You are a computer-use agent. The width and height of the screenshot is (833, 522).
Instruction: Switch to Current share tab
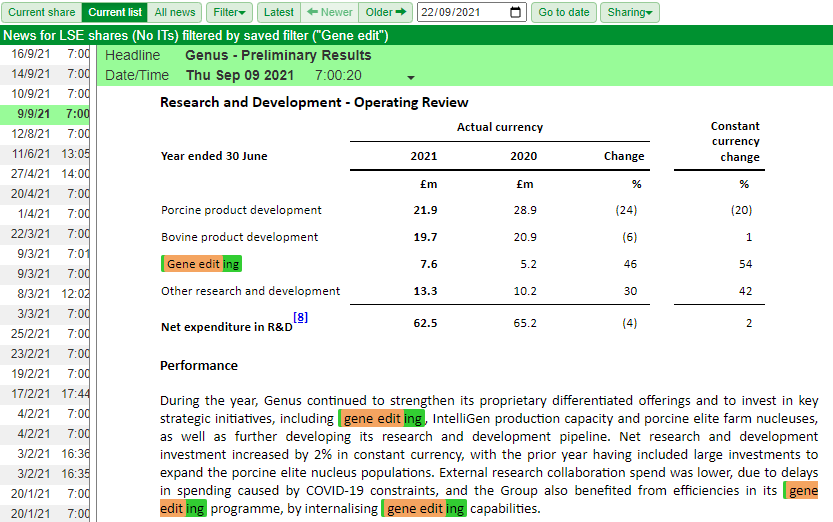[x=41, y=12]
